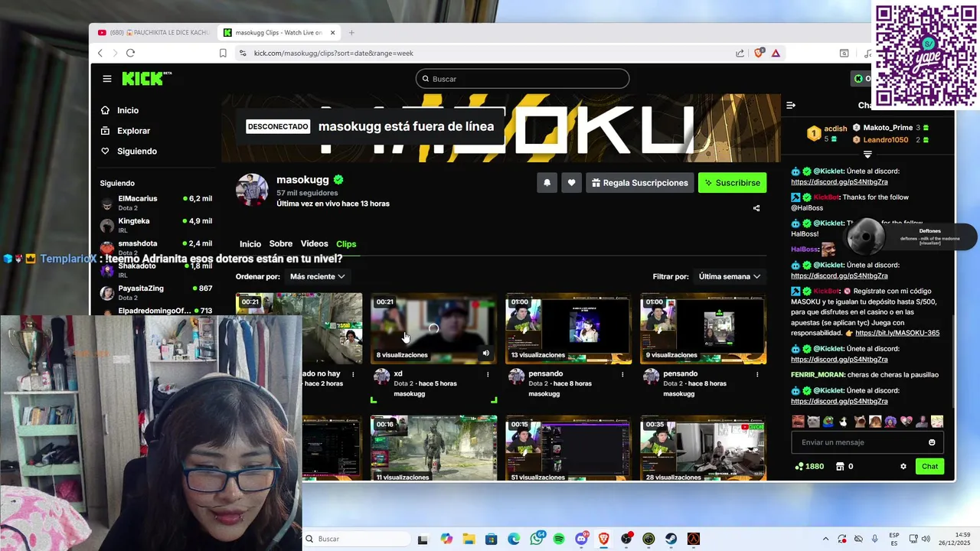
Task: Expand the chat leaderboard arrow
Action: pos(867,154)
